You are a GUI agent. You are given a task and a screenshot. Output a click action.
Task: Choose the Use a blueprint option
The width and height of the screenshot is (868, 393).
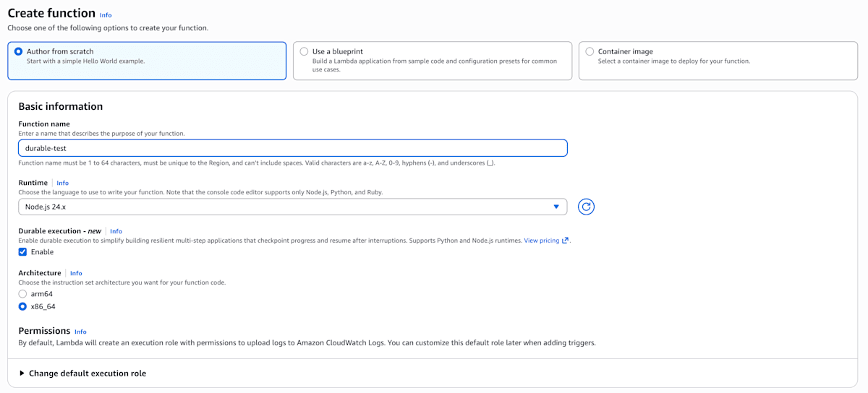(304, 51)
